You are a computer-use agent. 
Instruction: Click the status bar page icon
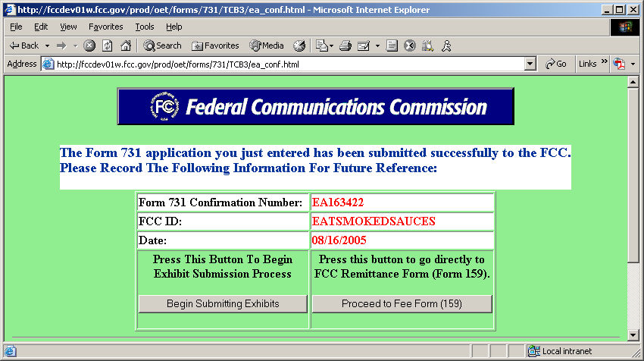[10, 351]
